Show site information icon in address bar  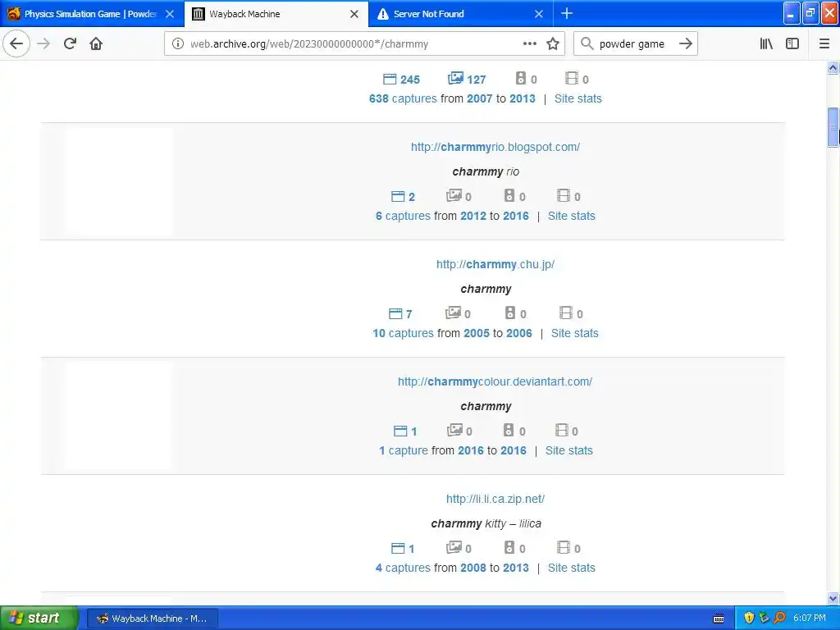[x=178, y=44]
